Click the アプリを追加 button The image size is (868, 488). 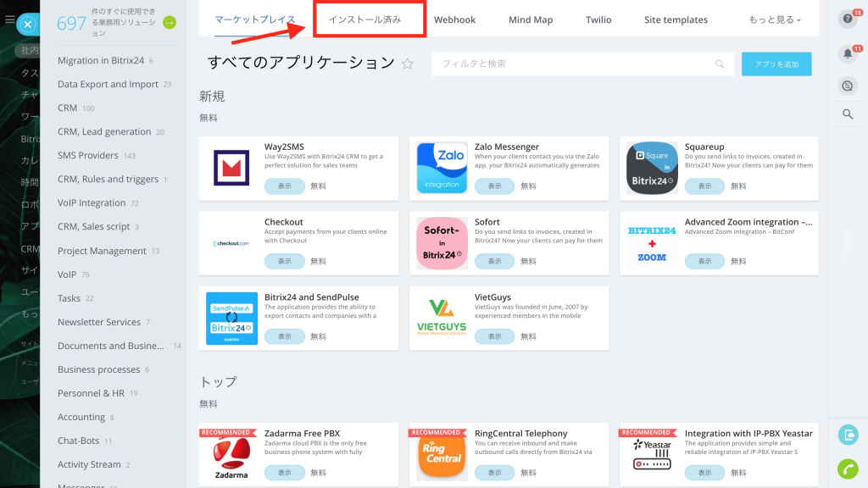(x=776, y=64)
